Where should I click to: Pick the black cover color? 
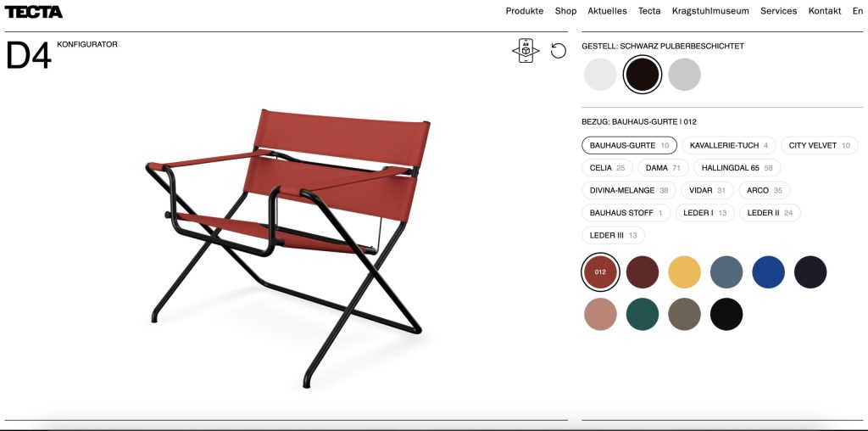(726, 314)
